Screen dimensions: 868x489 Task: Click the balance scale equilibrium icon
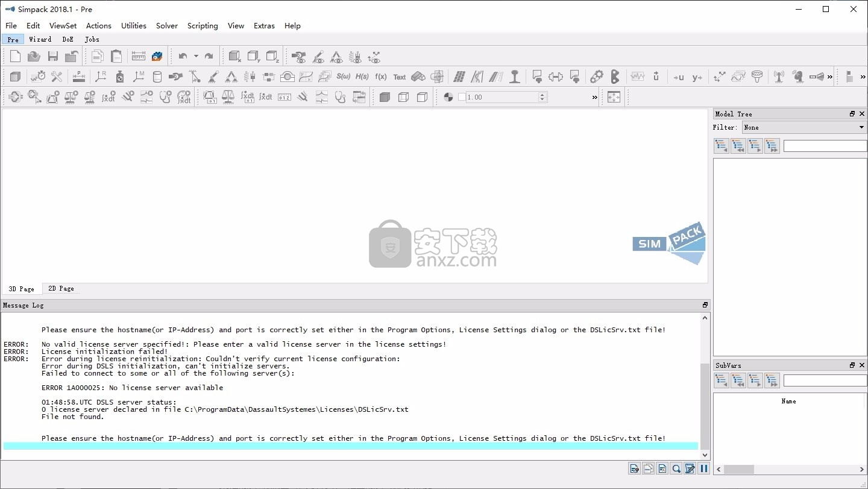pos(228,96)
